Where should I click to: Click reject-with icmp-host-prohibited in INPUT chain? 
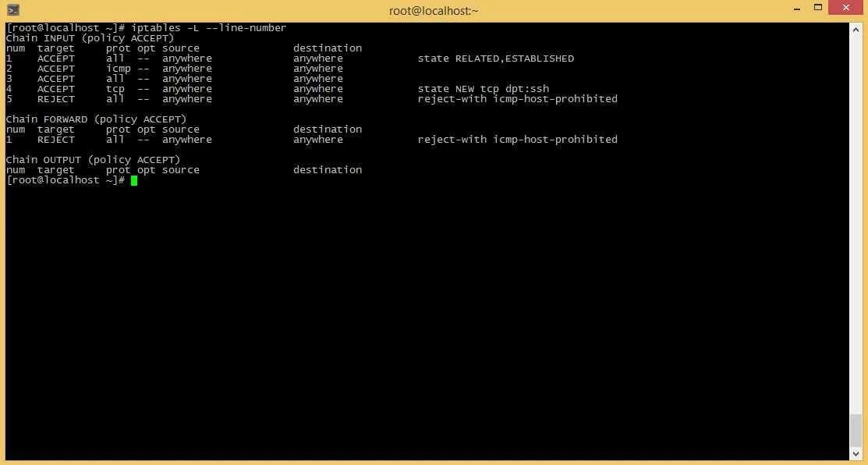coord(518,98)
